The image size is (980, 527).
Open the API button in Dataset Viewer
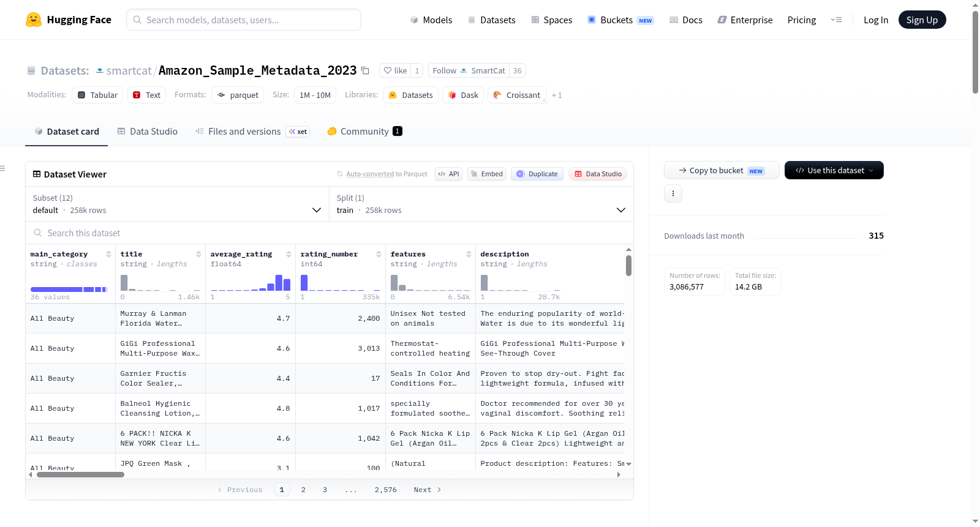coord(448,174)
